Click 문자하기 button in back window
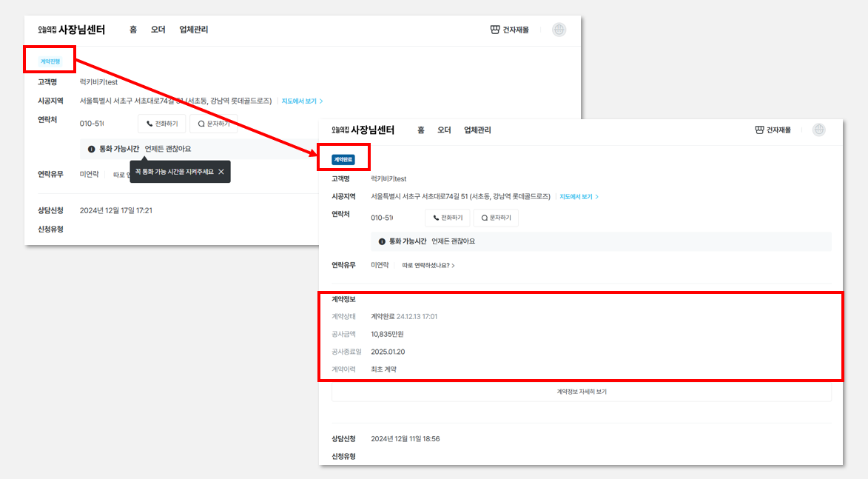Screen dimensions: 868x479 tap(214, 124)
